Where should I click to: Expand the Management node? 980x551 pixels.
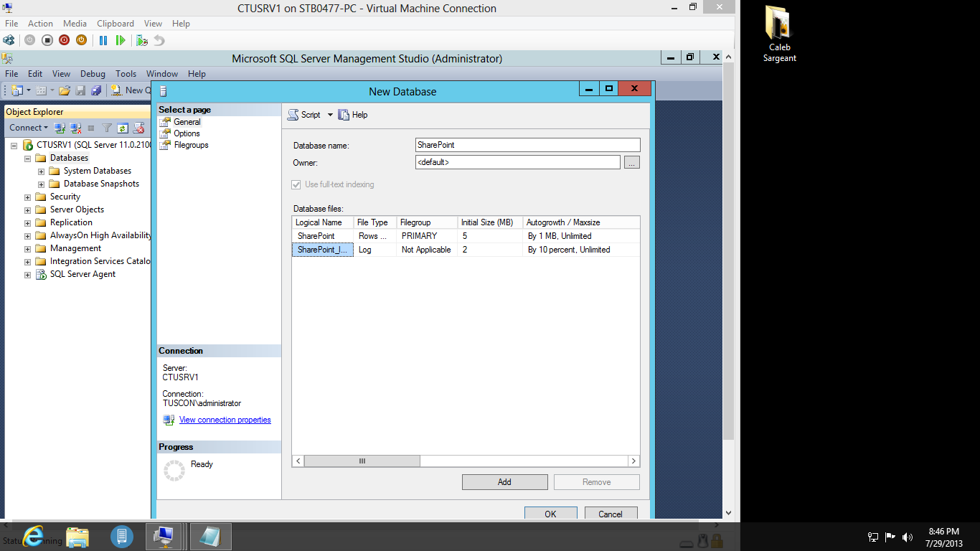[x=27, y=248]
